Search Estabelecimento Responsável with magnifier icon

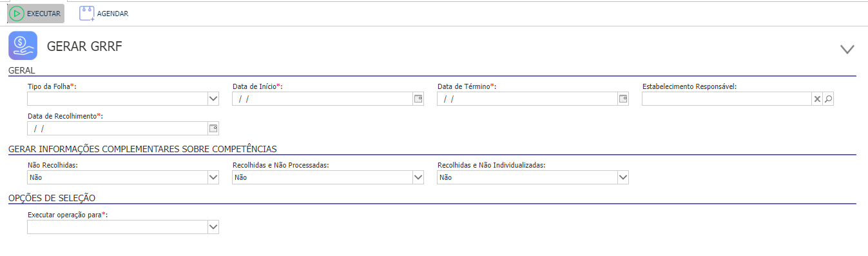tap(829, 99)
